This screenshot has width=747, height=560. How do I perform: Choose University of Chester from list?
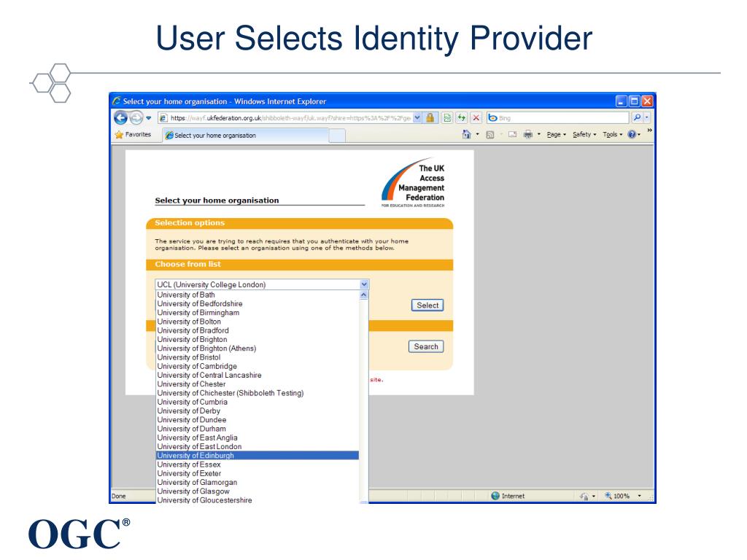[x=258, y=384]
